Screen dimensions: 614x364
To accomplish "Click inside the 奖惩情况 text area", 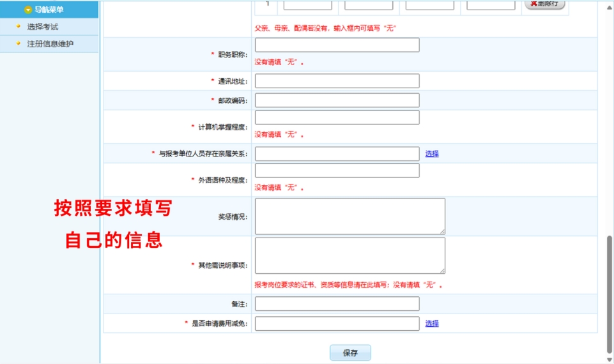I will click(349, 216).
